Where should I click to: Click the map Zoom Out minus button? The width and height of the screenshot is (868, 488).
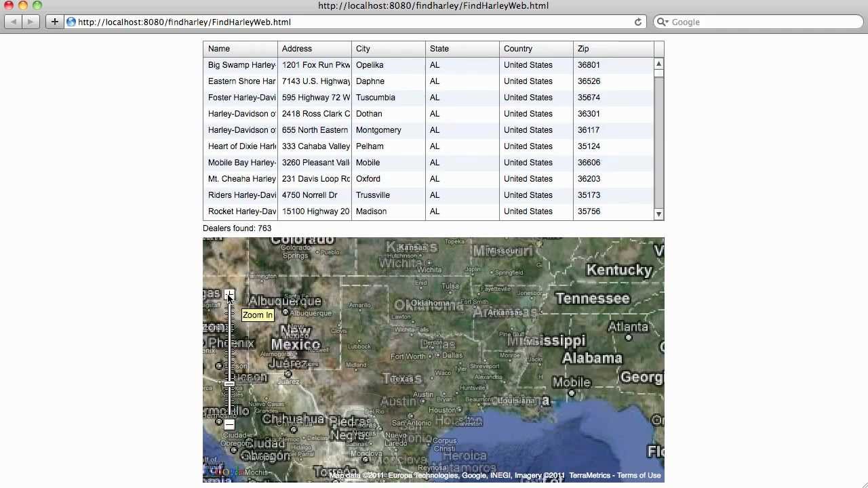point(229,424)
